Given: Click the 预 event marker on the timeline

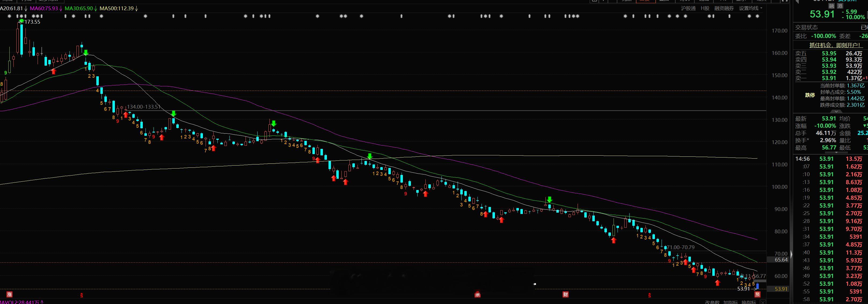Looking at the screenshot, I should [757, 295].
